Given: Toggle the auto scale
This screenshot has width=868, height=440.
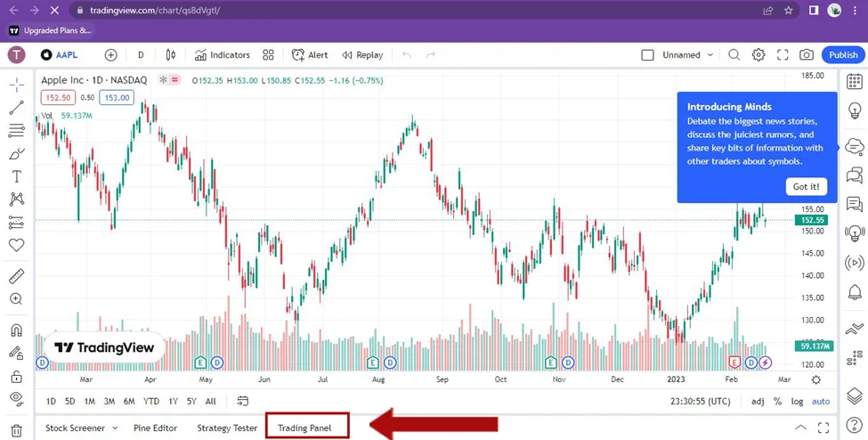Looking at the screenshot, I should pyautogui.click(x=821, y=401).
